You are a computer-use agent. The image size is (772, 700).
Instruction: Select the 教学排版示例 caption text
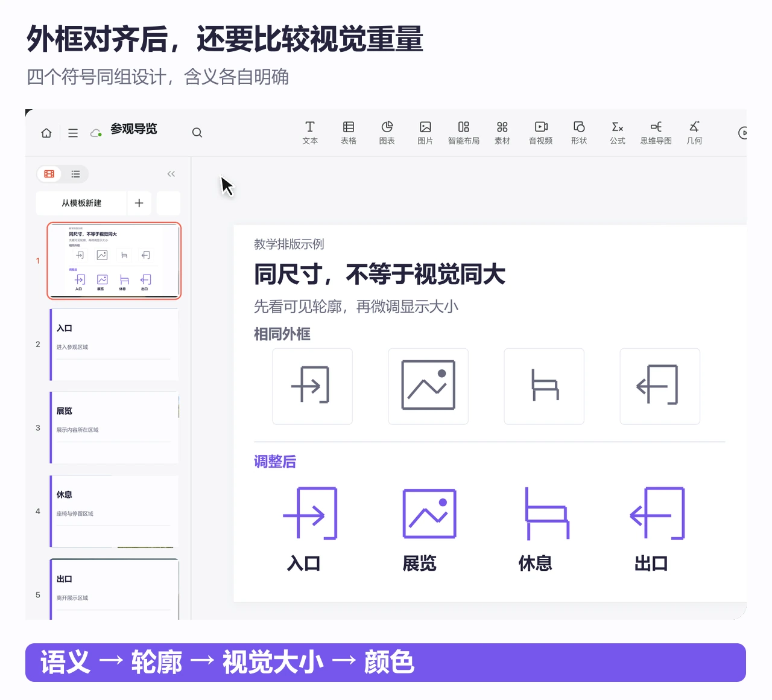[x=289, y=244]
